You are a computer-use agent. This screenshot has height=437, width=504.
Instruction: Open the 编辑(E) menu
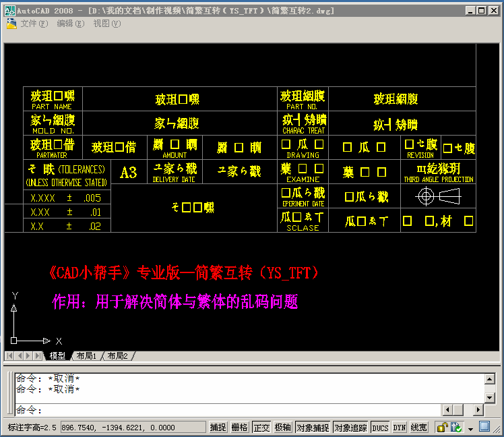[x=70, y=24]
